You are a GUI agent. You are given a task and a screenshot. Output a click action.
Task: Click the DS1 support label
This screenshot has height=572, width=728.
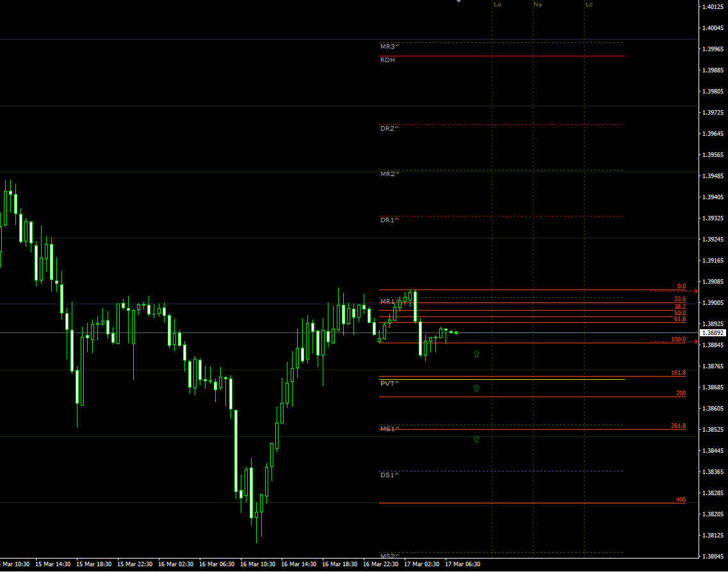click(x=389, y=475)
